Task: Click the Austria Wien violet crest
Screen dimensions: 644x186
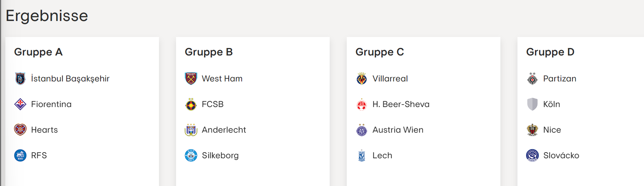Action: click(x=362, y=130)
